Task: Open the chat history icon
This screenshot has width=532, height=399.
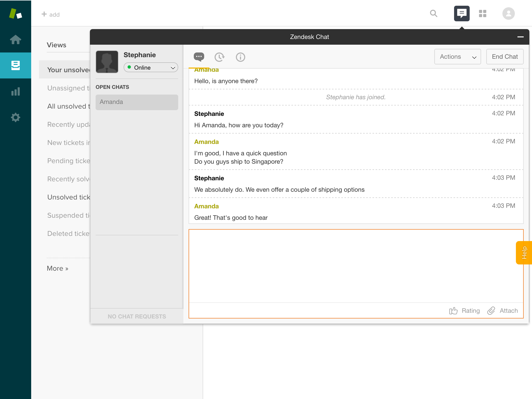Action: [220, 57]
